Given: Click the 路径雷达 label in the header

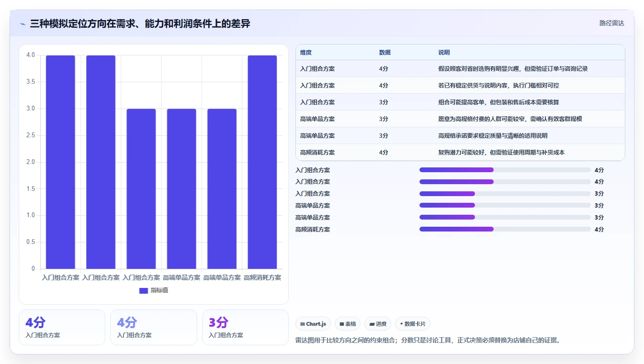Looking at the screenshot, I should tap(612, 23).
